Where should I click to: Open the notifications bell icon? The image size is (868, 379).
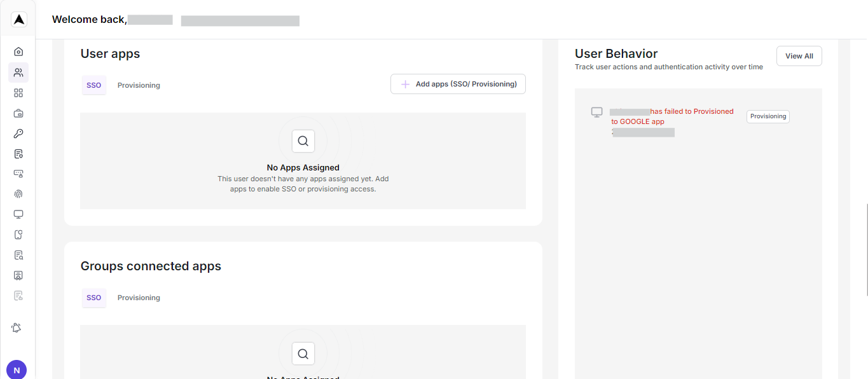[x=17, y=327]
